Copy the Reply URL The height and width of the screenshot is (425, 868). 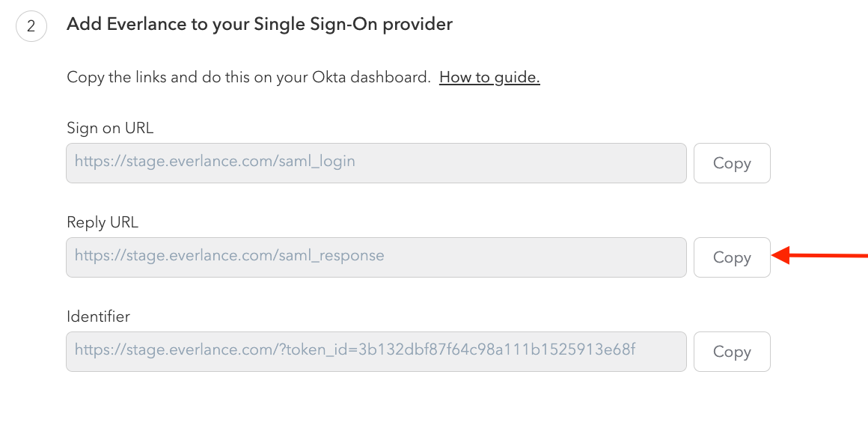[x=732, y=257]
